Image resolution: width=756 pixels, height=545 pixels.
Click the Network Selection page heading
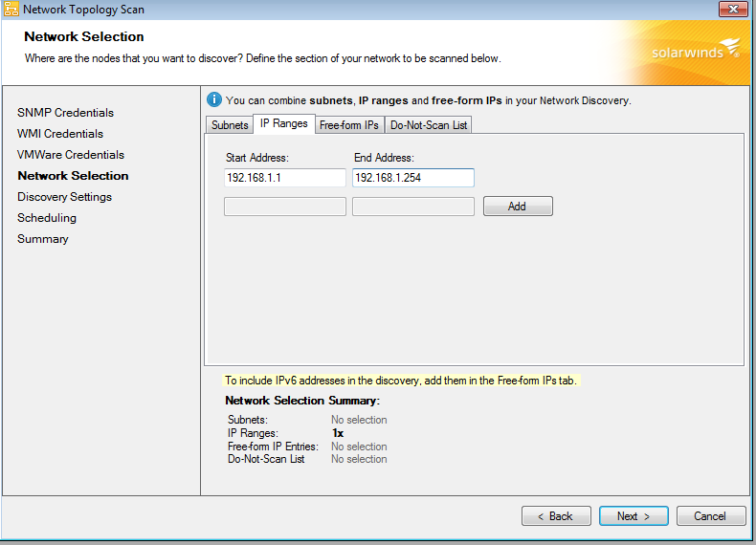click(84, 36)
